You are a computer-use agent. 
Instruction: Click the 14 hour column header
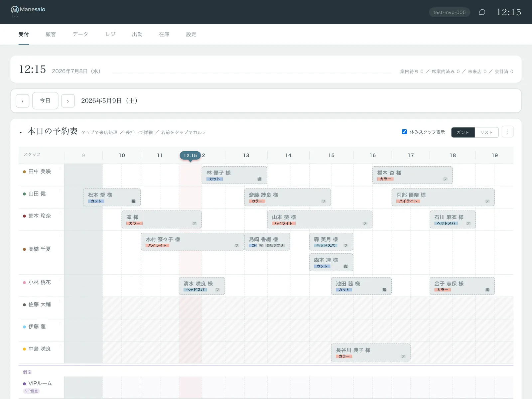coord(288,155)
